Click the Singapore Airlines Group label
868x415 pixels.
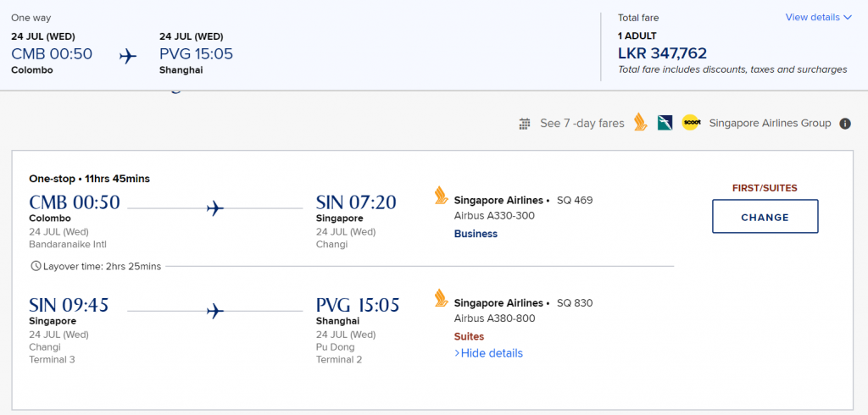tap(770, 124)
